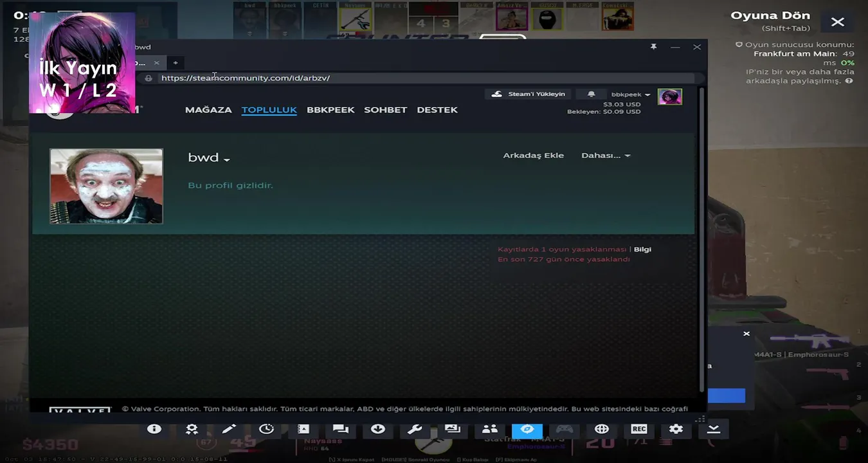Click the blue button in right side panel

coord(726,395)
